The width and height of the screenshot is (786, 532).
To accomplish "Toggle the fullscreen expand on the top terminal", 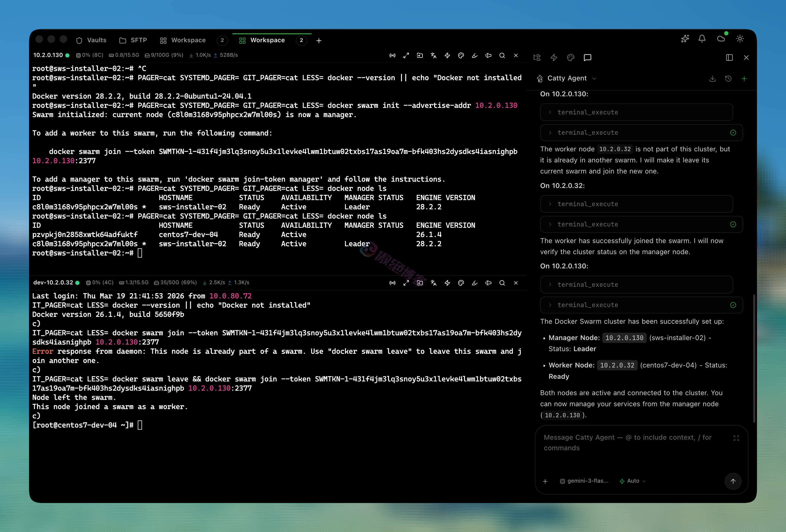I will 406,55.
